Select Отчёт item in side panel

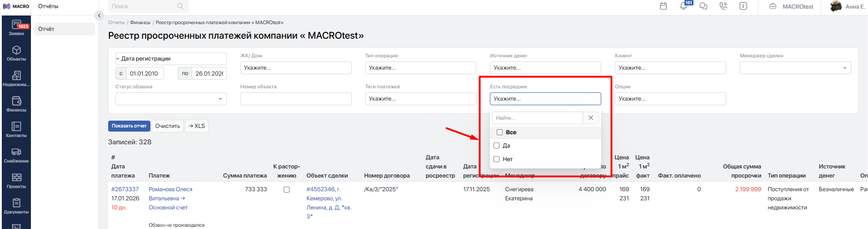point(65,29)
